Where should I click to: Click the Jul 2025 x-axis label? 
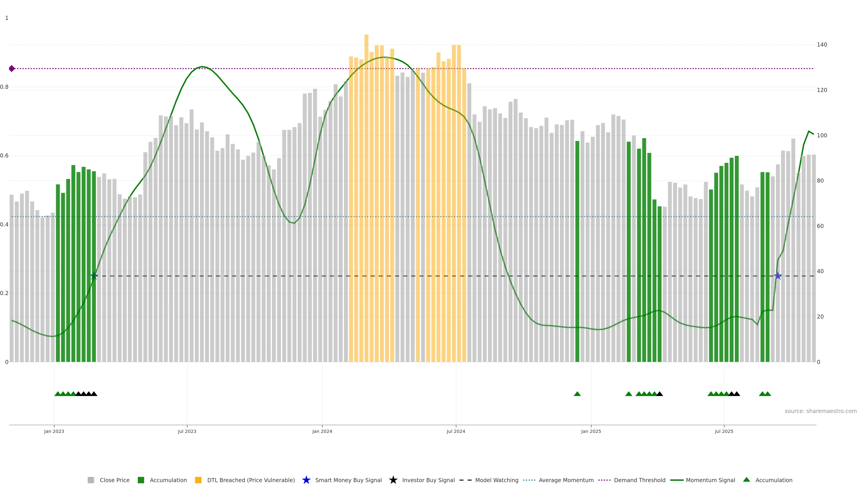click(724, 431)
